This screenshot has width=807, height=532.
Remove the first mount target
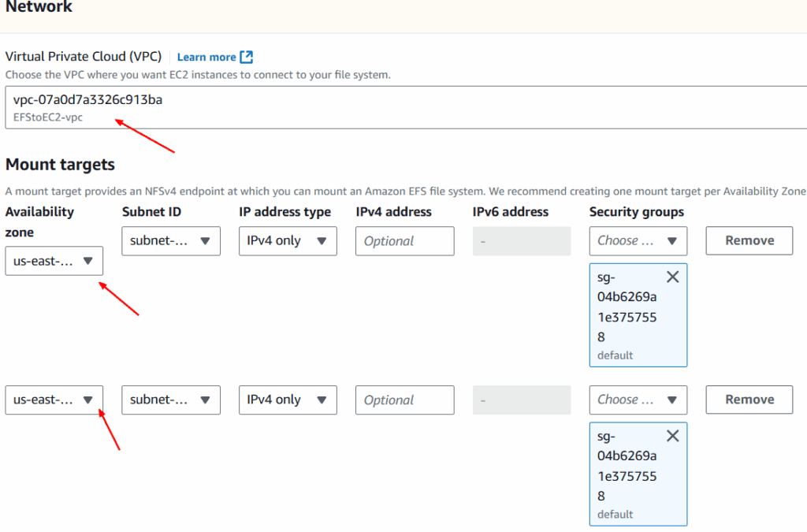pyautogui.click(x=749, y=241)
